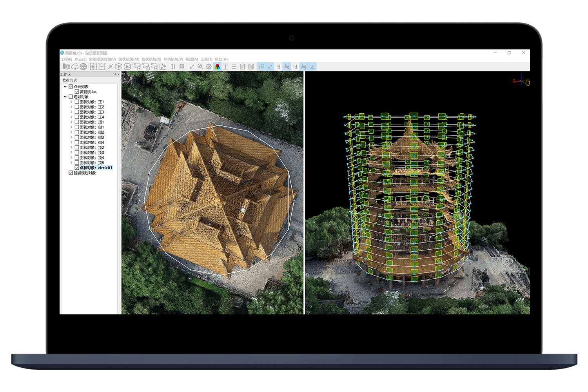
Task: Collapse the 点云列表 tree node
Action: coord(65,87)
